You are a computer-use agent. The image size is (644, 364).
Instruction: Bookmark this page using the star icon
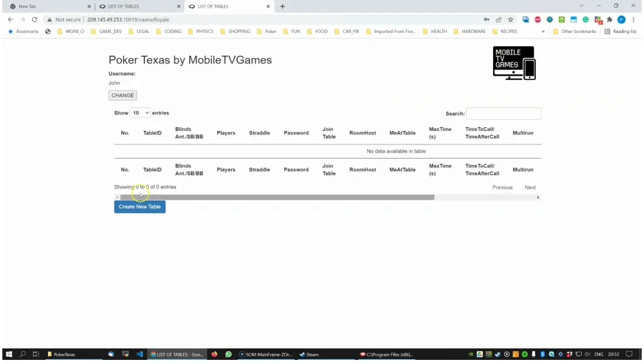[510, 19]
